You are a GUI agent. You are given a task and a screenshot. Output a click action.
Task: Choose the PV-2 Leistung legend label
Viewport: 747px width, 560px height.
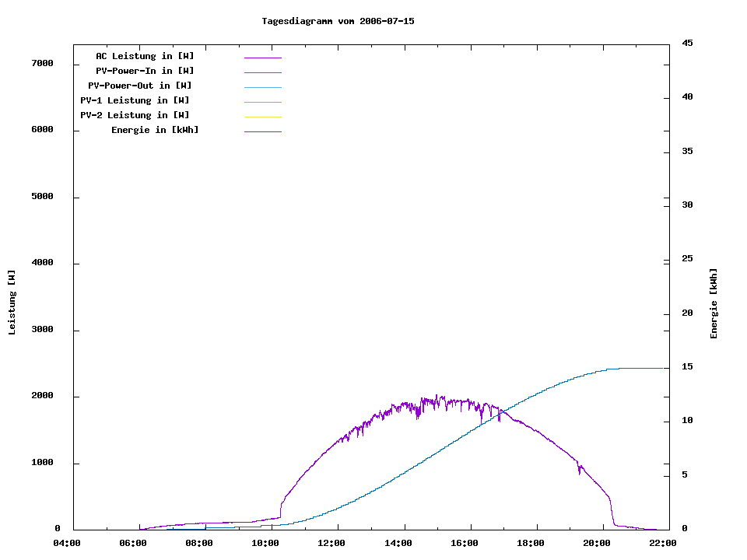(x=135, y=115)
